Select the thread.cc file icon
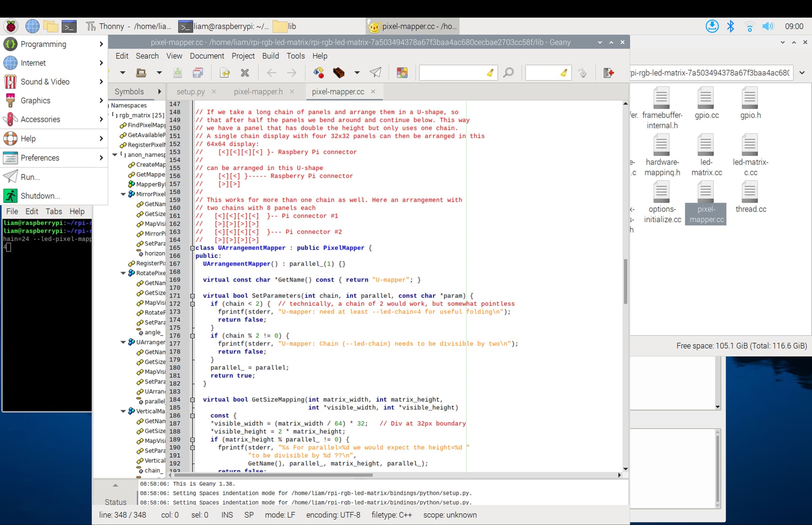Viewport: 812px width, 525px height. click(x=750, y=197)
